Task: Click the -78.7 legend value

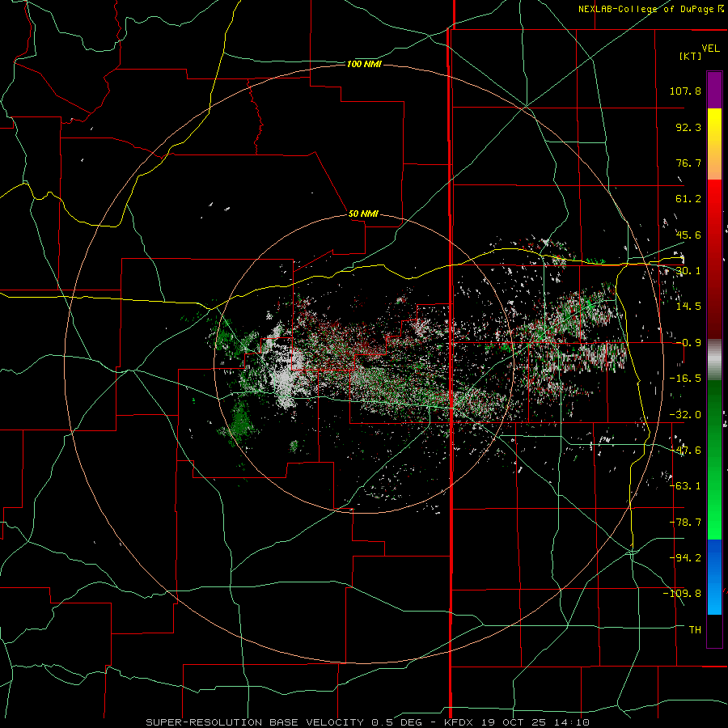Action: 685,523
